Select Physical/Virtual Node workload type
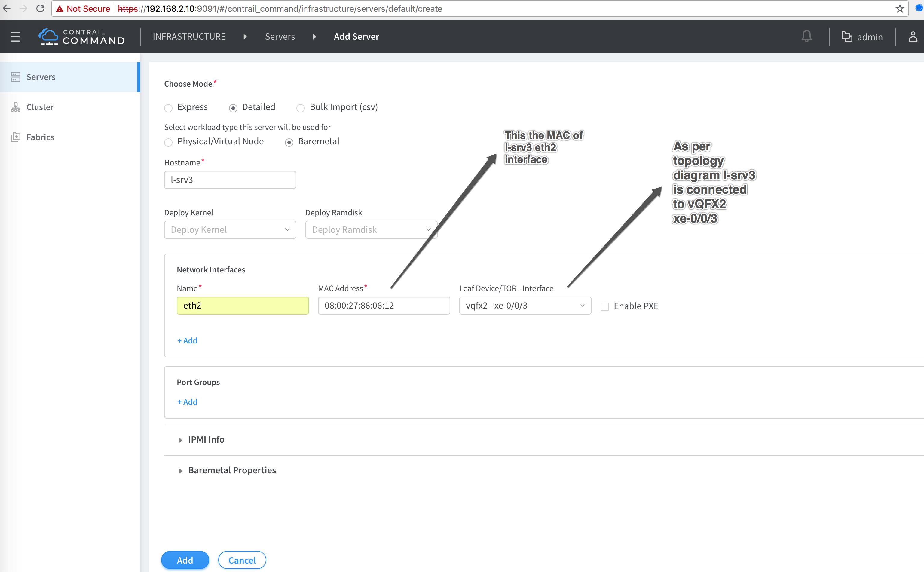Viewport: 924px width, 572px height. (168, 142)
